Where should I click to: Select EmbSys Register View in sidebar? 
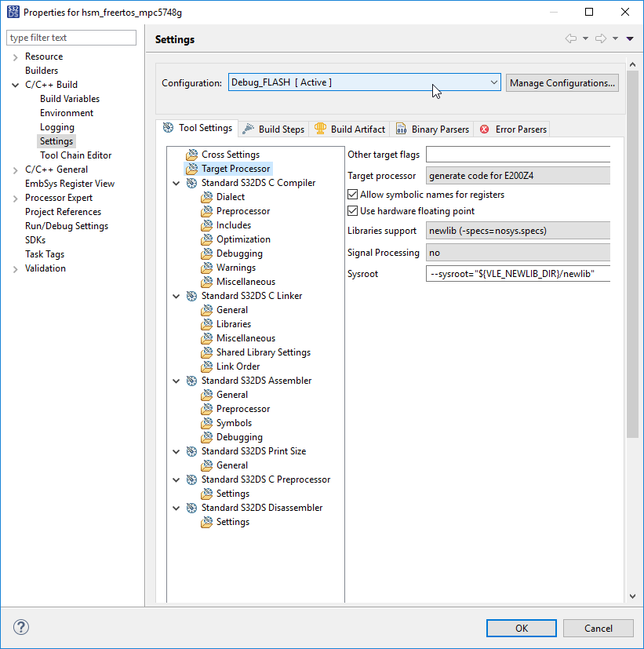[x=70, y=184]
